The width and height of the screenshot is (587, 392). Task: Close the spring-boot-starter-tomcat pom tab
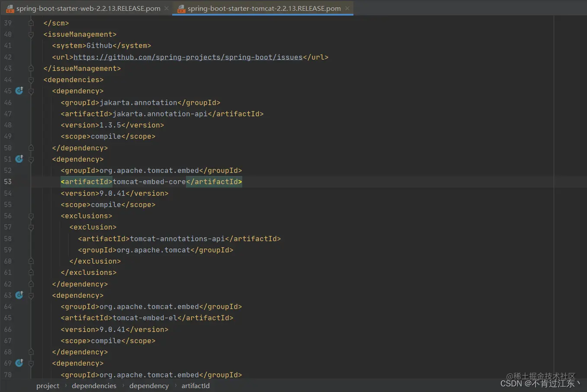(x=347, y=8)
